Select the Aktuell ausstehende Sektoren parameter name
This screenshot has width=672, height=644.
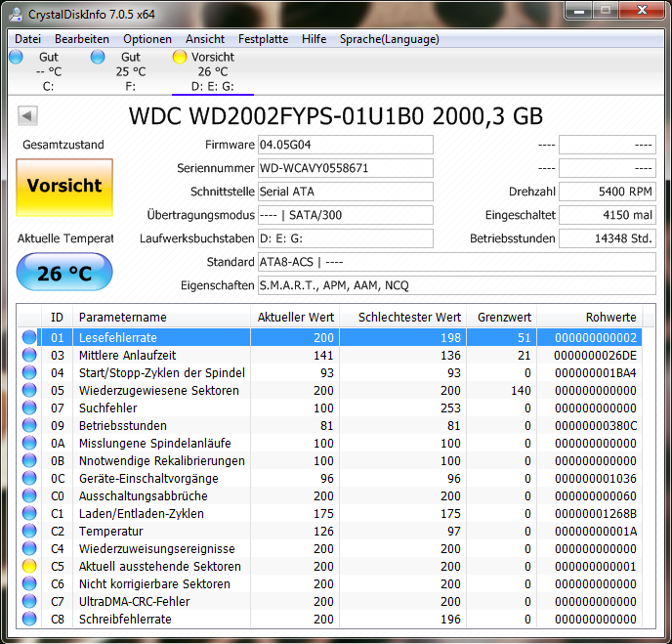[x=160, y=567]
